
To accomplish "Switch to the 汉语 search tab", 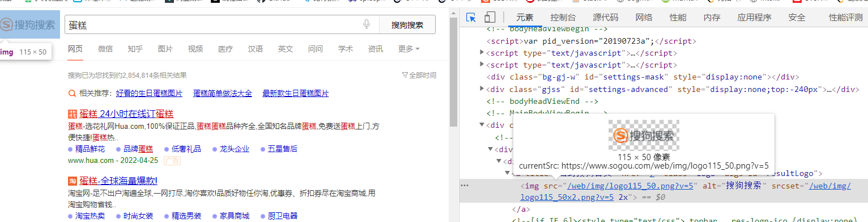I will pos(256,49).
